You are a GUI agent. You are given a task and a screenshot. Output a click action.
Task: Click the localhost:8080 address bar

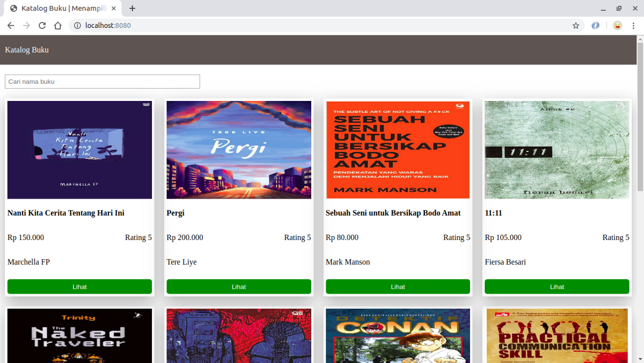326,25
